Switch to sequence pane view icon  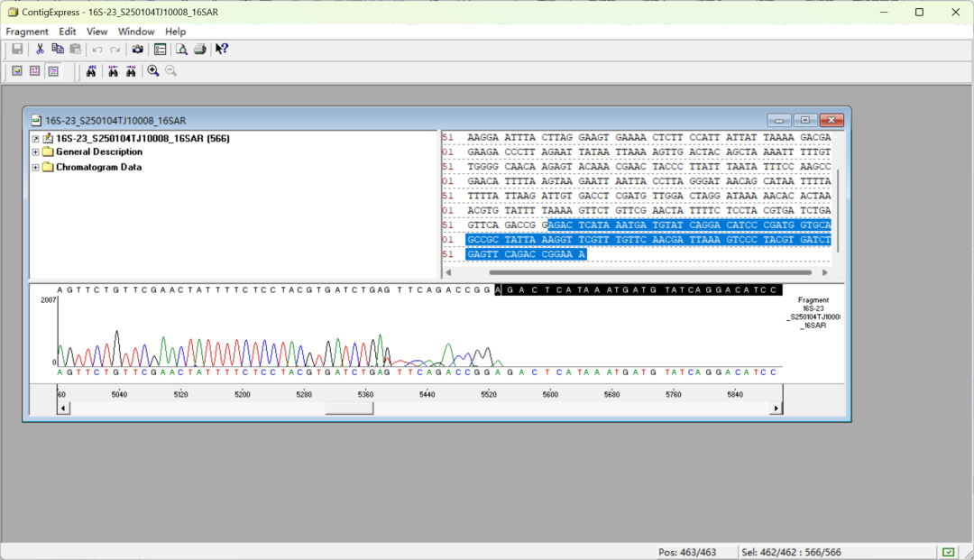pyautogui.click(x=35, y=71)
